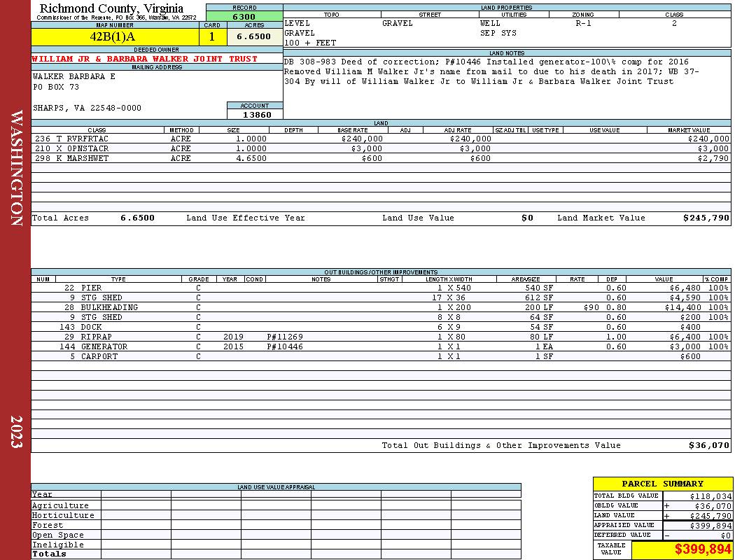Screen dimensions: 735x560
Task: Click the Ineligible row label
Action: (57, 545)
